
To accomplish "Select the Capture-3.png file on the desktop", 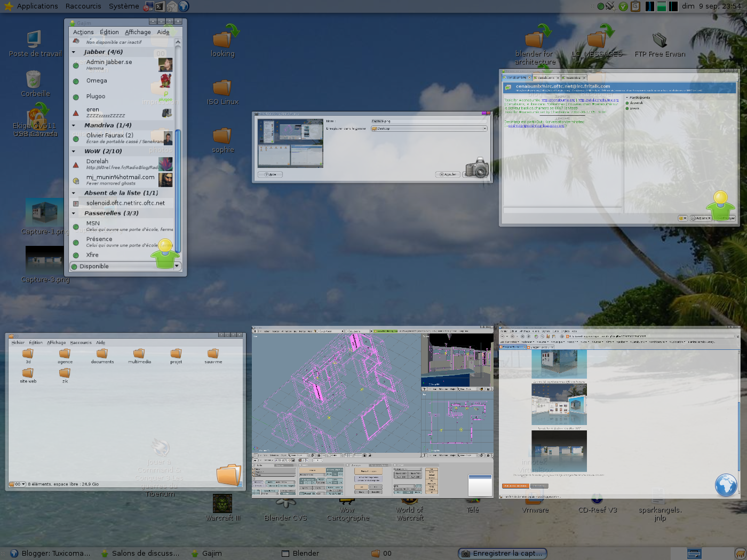I will (45, 265).
